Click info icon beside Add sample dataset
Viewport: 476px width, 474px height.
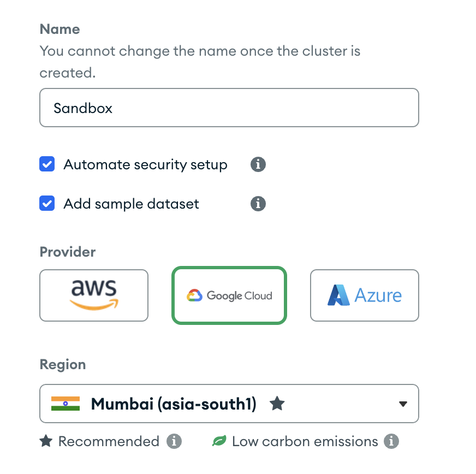tap(258, 204)
